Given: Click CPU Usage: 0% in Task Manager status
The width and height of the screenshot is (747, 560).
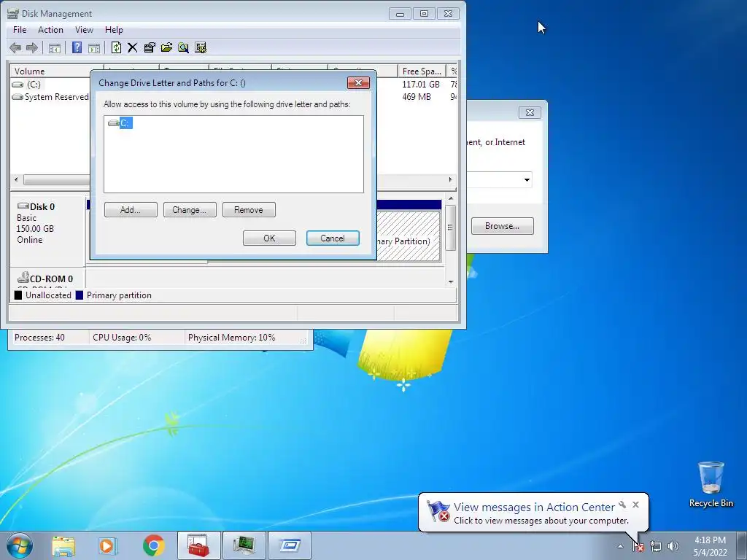Looking at the screenshot, I should point(122,338).
